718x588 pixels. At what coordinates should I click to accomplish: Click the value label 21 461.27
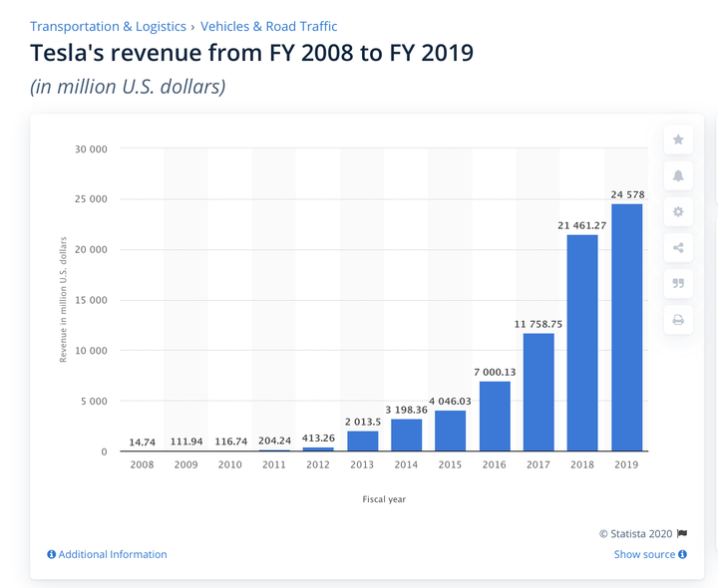(x=582, y=225)
